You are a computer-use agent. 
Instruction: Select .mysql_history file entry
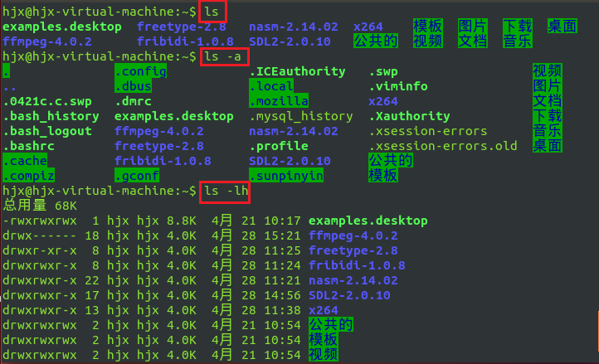[x=301, y=116]
